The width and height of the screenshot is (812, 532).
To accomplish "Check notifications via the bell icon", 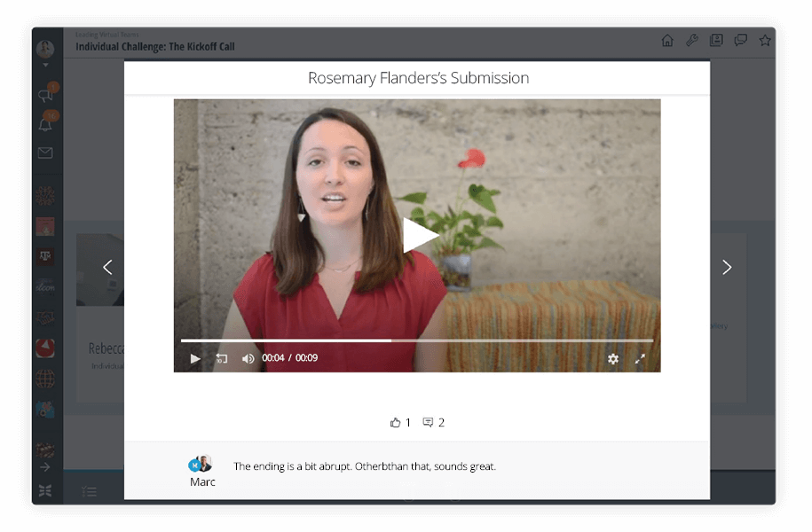I will click(46, 123).
